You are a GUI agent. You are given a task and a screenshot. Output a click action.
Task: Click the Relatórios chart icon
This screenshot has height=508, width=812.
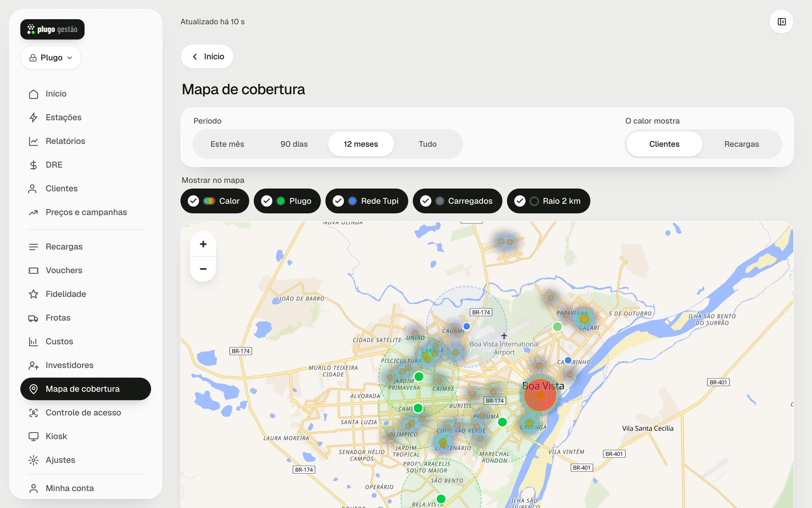pos(33,141)
